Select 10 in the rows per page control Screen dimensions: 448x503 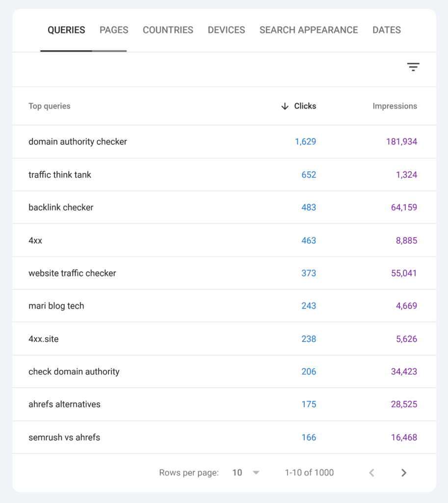(x=237, y=473)
